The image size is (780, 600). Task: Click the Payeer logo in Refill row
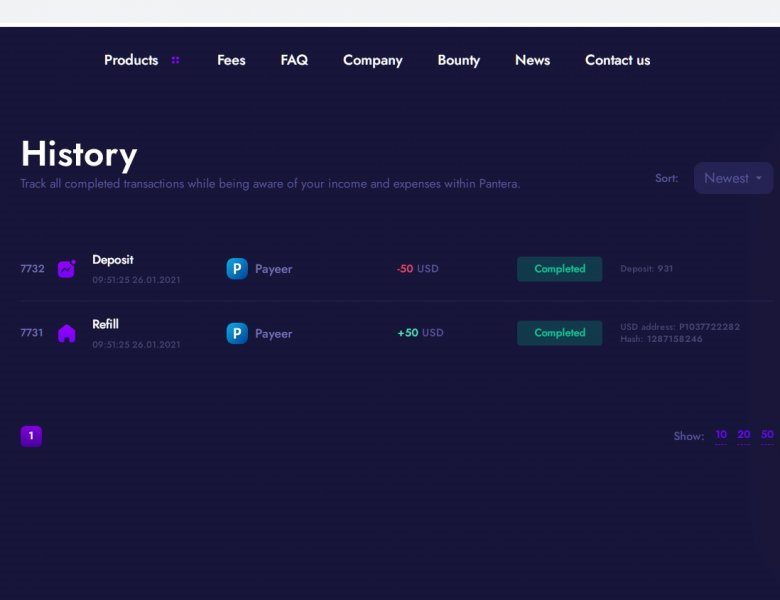(x=237, y=333)
